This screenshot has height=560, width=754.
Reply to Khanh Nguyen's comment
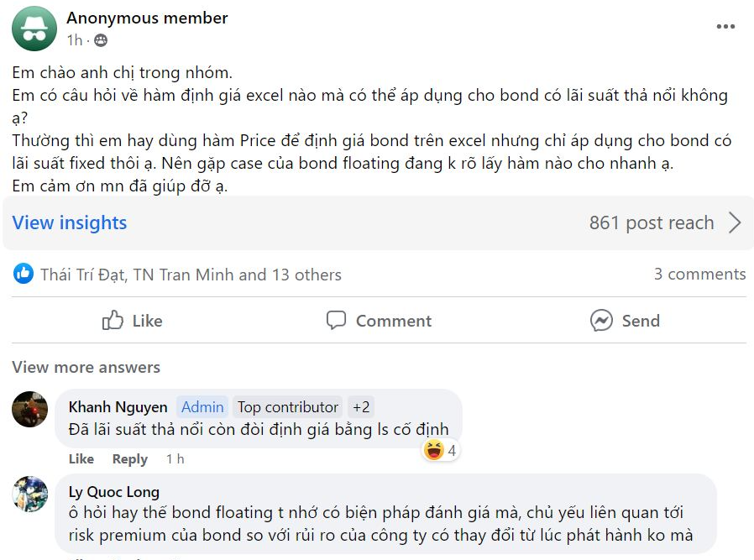point(129,458)
